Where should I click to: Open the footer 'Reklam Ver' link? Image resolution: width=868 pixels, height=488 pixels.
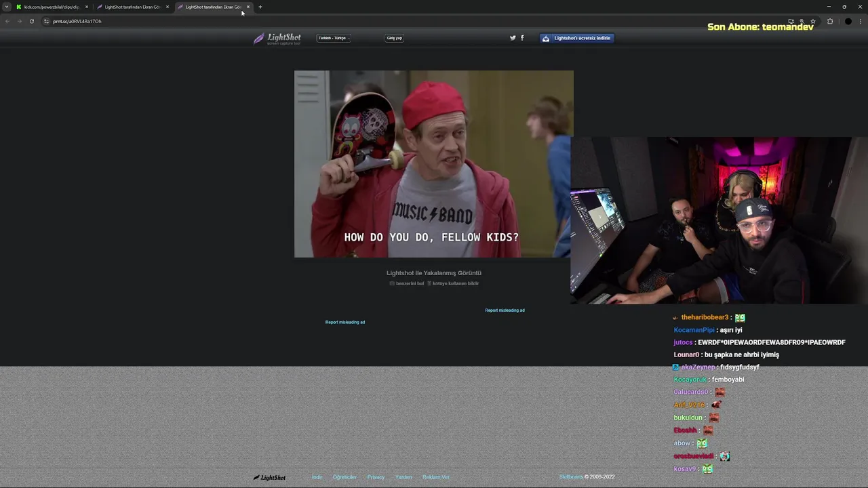(436, 477)
